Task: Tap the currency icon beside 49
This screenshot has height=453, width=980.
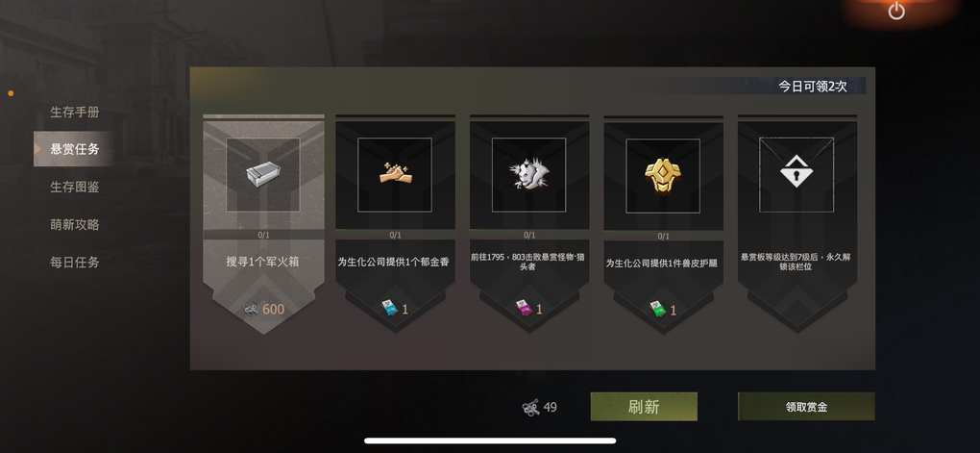Action: pyautogui.click(x=530, y=408)
